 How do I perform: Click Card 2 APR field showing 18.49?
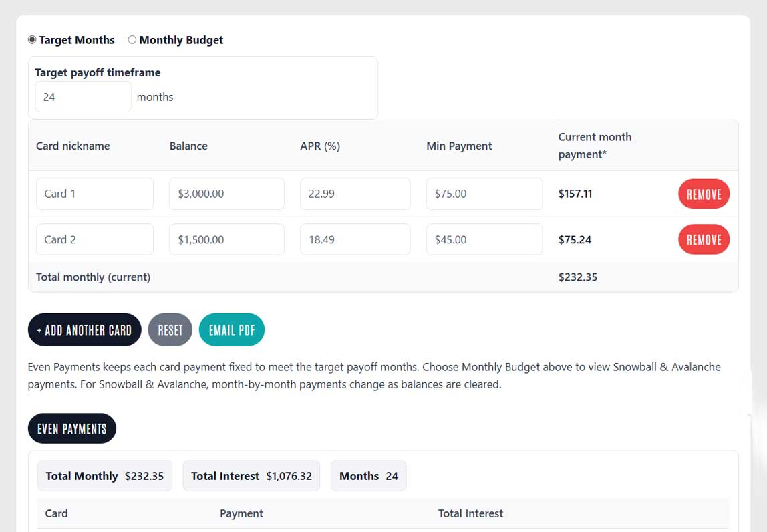coord(355,239)
